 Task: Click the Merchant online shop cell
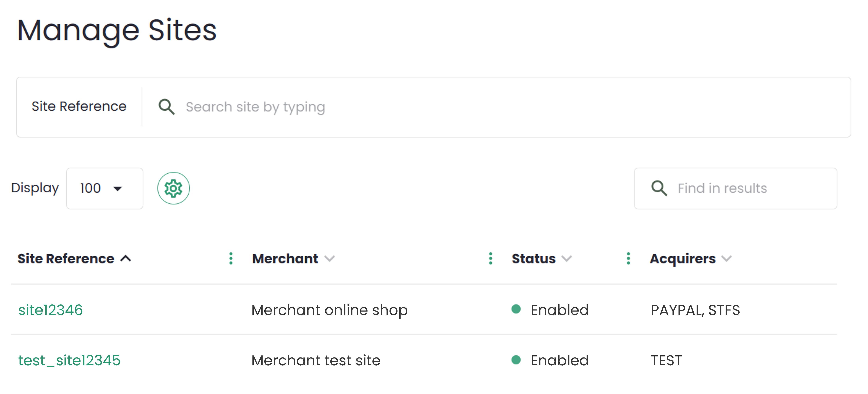point(329,310)
